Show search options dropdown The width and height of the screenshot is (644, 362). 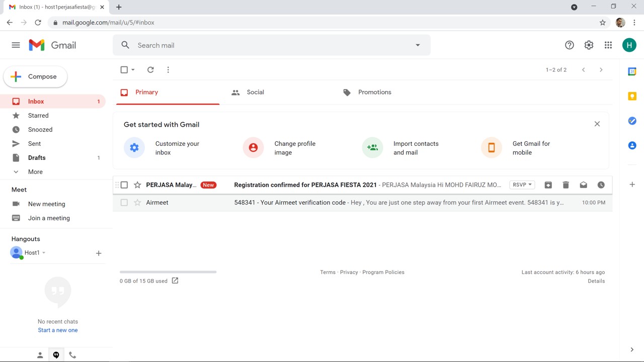[418, 45]
